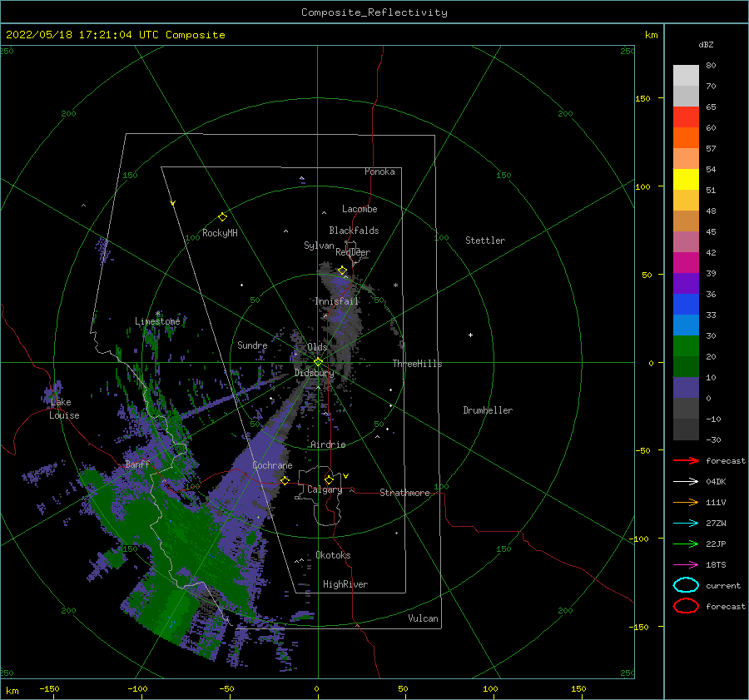Click the 20 dBZ green swatch
The height and width of the screenshot is (700, 749).
(x=686, y=366)
